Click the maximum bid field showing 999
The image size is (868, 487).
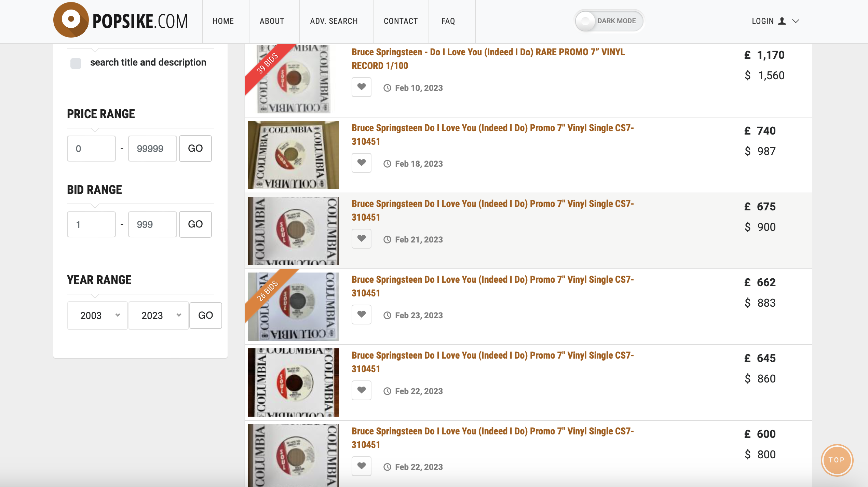coord(152,224)
